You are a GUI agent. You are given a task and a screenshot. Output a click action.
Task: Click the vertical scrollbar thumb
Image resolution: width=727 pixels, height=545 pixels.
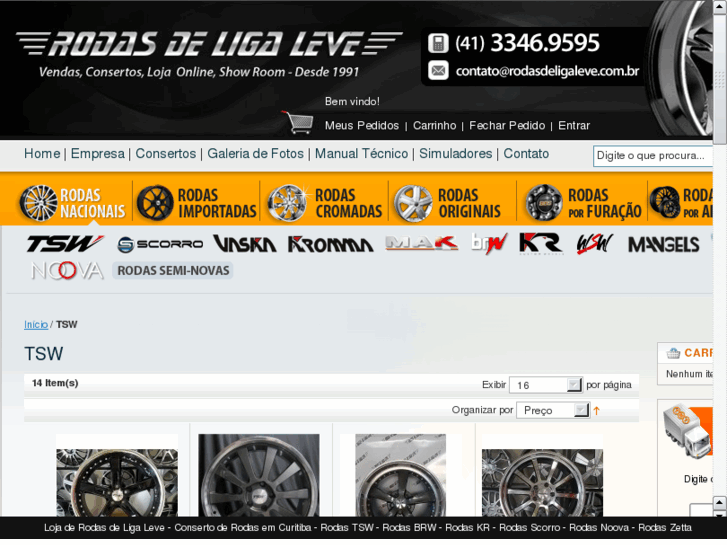pyautogui.click(x=720, y=79)
